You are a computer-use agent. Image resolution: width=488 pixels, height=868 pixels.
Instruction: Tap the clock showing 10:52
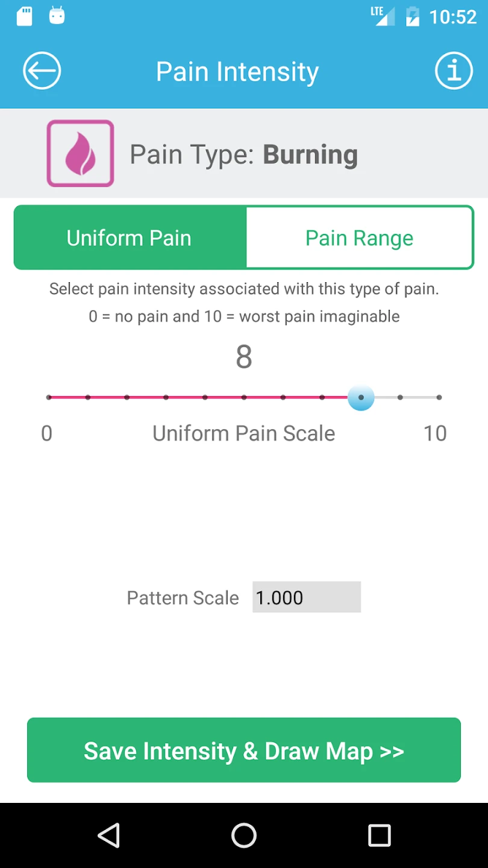pos(452,17)
